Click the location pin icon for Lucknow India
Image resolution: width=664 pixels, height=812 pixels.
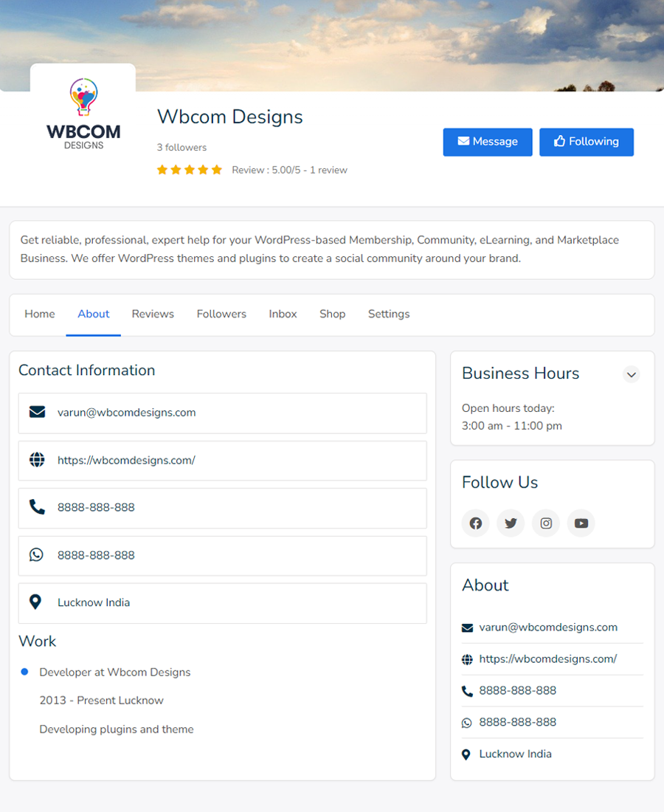pyautogui.click(x=36, y=601)
